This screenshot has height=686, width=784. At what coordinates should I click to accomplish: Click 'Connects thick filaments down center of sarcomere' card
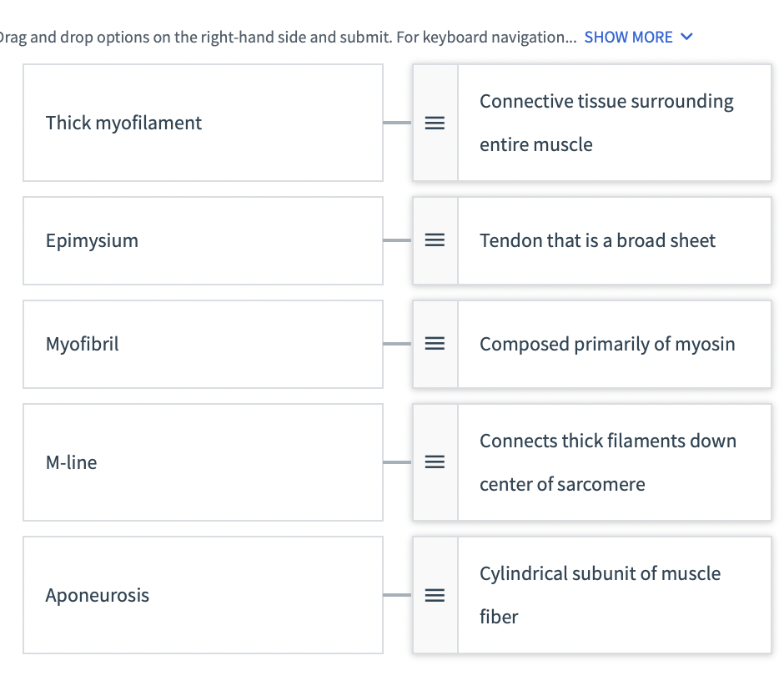click(x=613, y=462)
